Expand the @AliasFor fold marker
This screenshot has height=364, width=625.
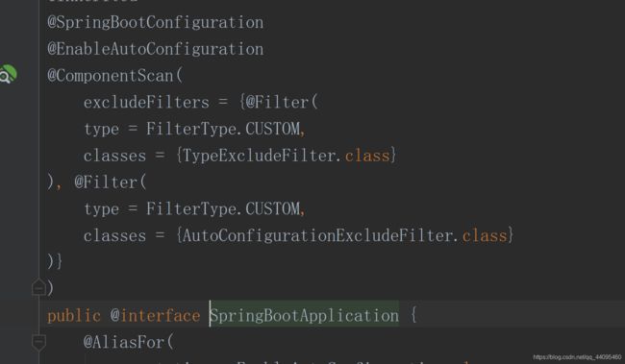pos(38,342)
